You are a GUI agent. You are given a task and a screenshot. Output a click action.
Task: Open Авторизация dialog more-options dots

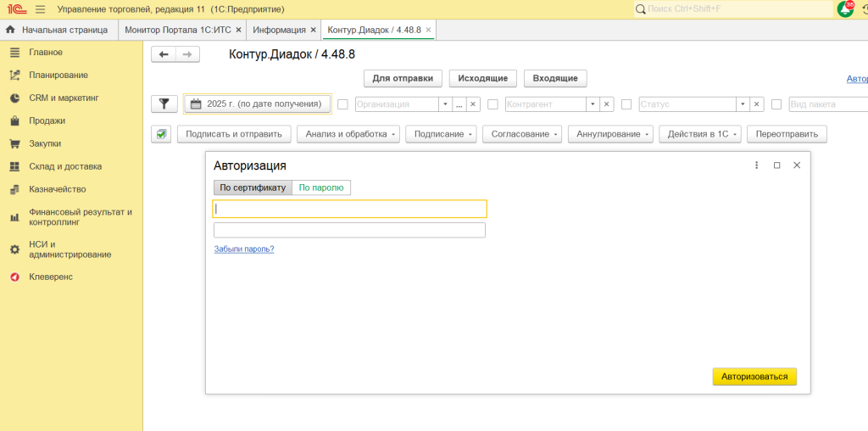click(757, 165)
